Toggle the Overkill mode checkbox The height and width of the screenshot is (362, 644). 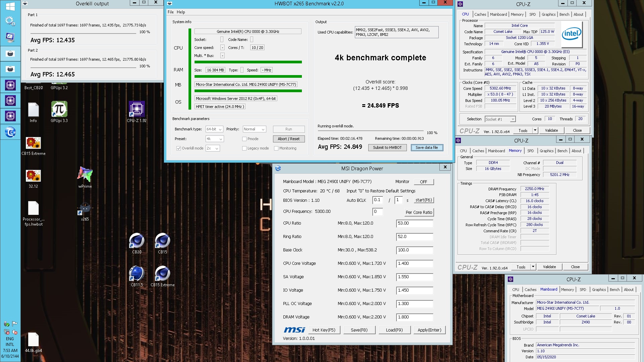click(178, 148)
